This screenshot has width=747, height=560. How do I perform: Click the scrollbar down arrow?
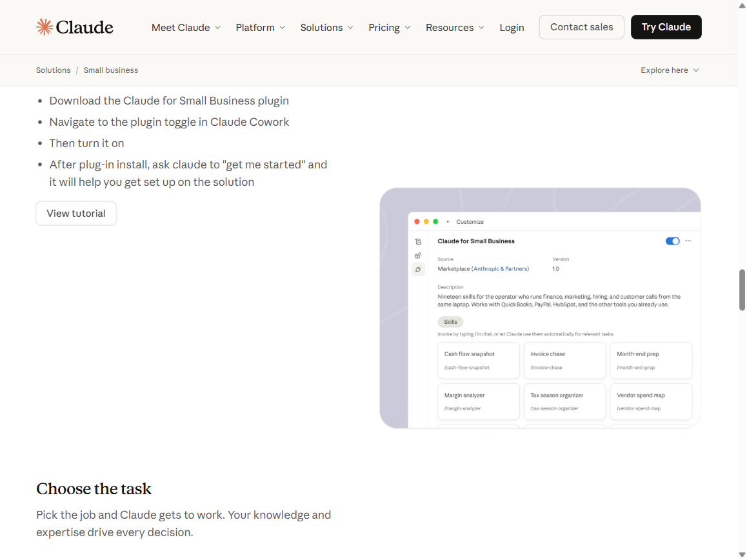coord(742,554)
